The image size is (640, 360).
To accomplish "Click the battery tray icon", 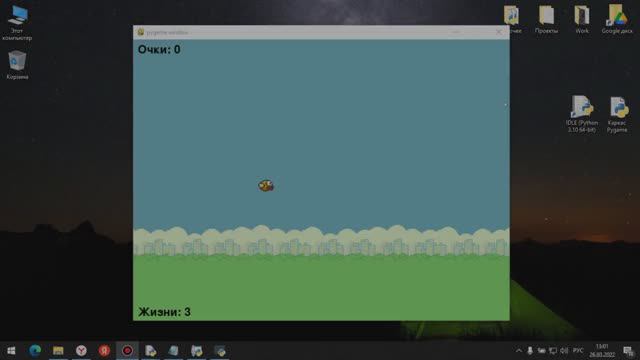I will pos(541,351).
